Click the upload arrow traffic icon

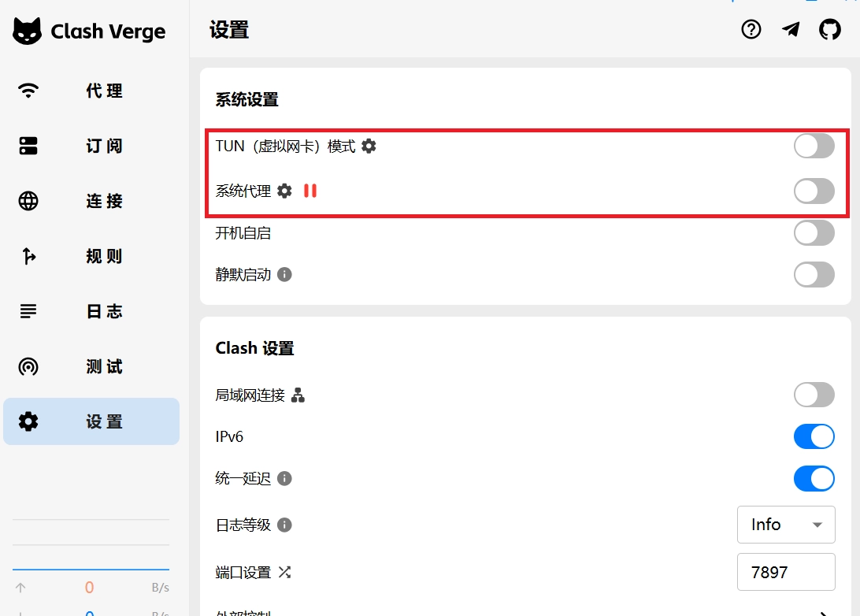(x=20, y=588)
